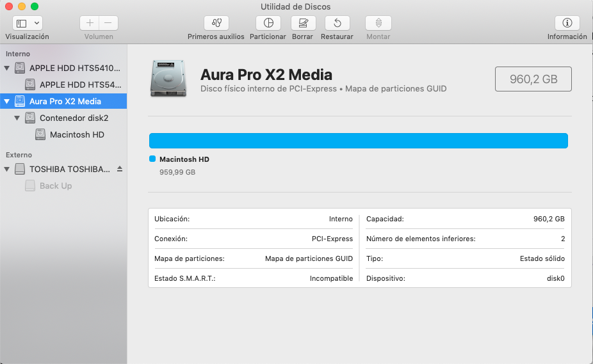593x364 pixels.
Task: Eject the TOSHIBA external disk
Action: click(120, 169)
